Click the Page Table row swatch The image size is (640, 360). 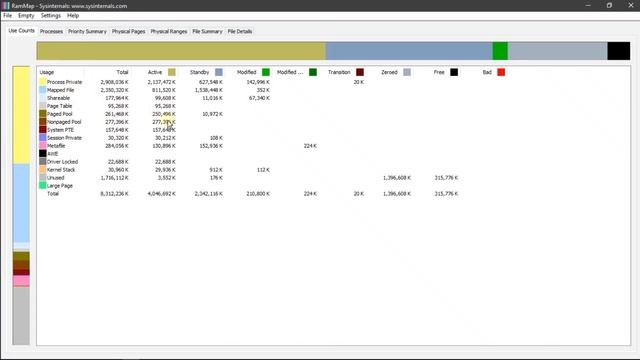pos(43,106)
